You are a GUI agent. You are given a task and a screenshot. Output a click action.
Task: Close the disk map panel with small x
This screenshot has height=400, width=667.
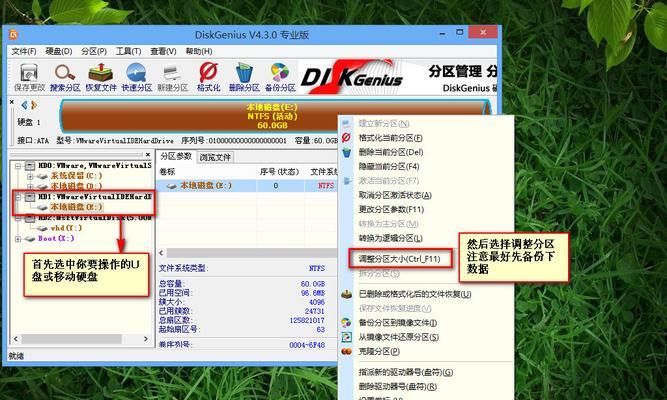12,102
